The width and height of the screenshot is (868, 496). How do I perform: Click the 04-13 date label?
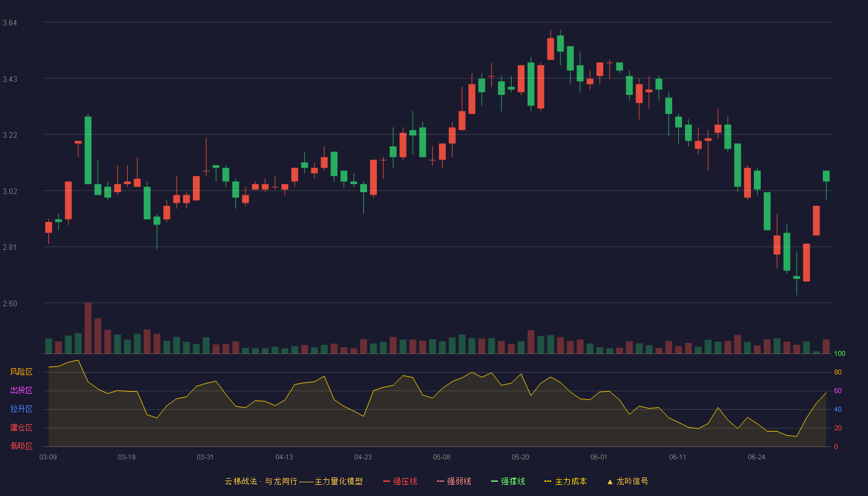click(284, 457)
